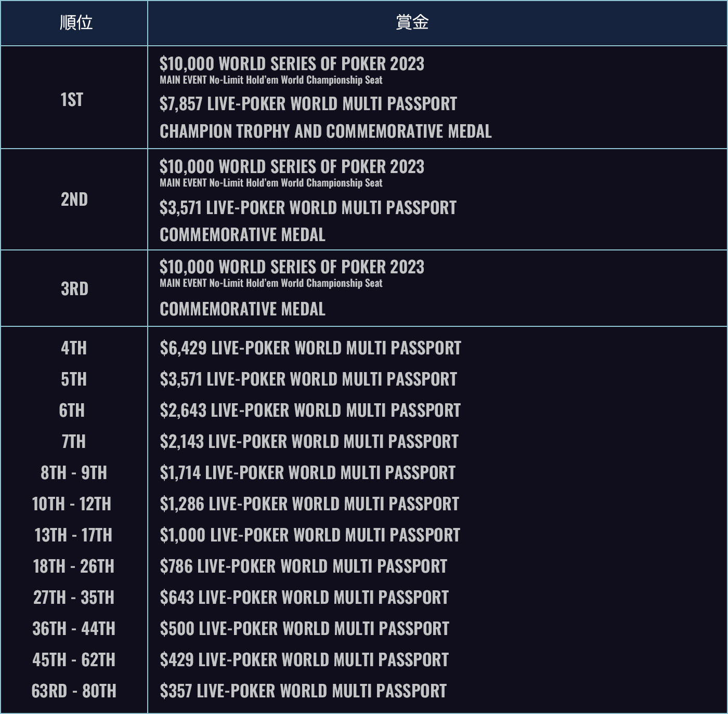728x714 pixels.
Task: Click the 36TH - 44TH rank label
Action: (74, 628)
